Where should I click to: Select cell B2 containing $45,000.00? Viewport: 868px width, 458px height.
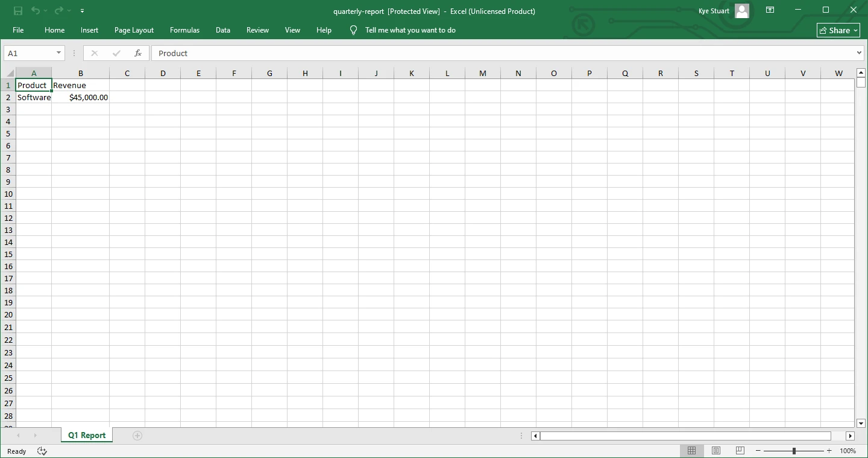point(80,97)
